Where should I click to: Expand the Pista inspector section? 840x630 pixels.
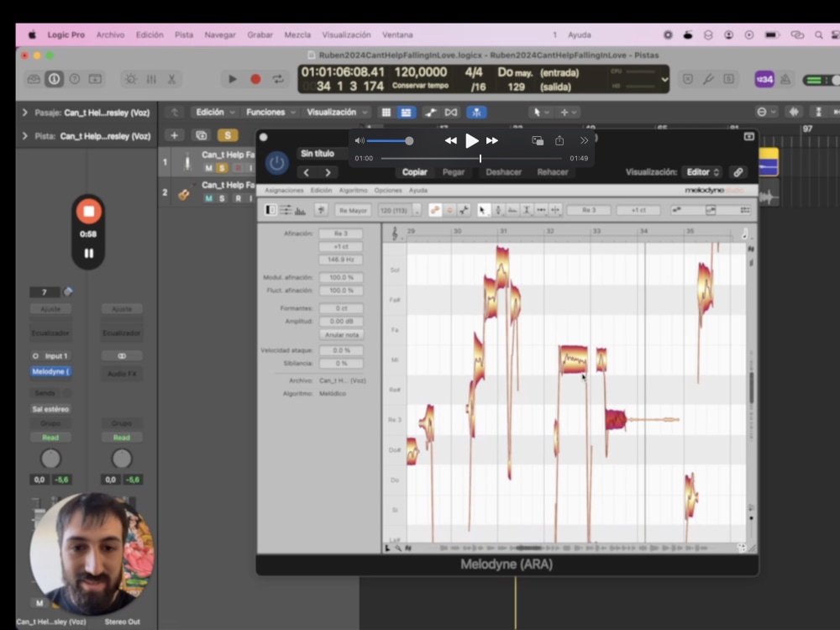pyautogui.click(x=24, y=136)
